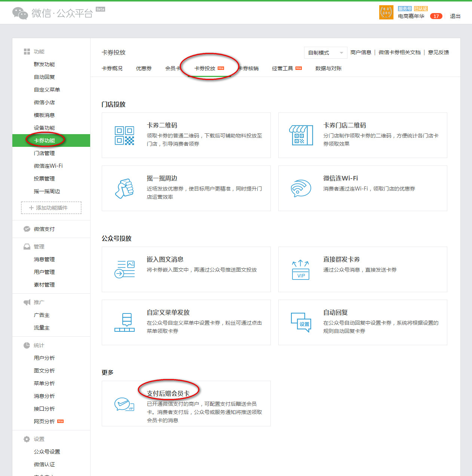Screen dimensions: 472x476
Task: Open the 自制模式 dropdown
Action: [326, 53]
